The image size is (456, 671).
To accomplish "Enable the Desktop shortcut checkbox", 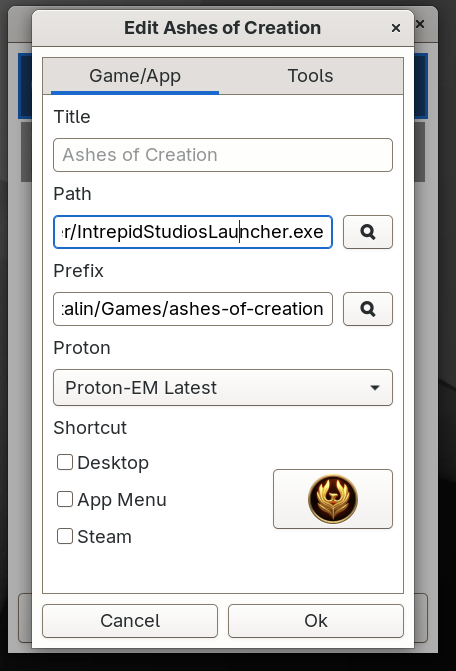I will [x=65, y=462].
